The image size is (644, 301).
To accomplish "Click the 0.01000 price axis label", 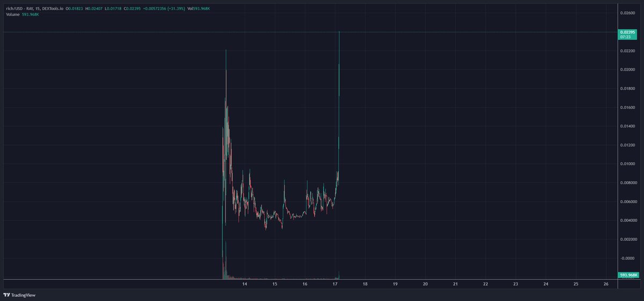I will [628, 164].
